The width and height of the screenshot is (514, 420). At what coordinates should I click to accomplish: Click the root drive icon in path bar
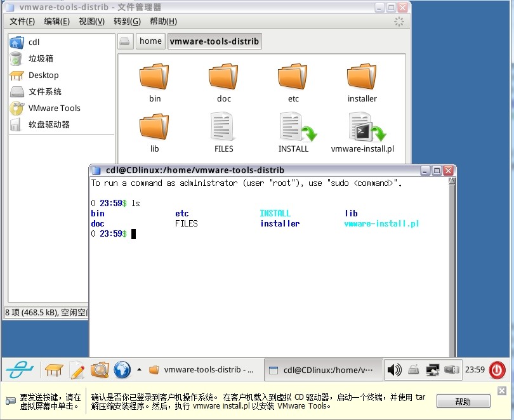point(125,41)
